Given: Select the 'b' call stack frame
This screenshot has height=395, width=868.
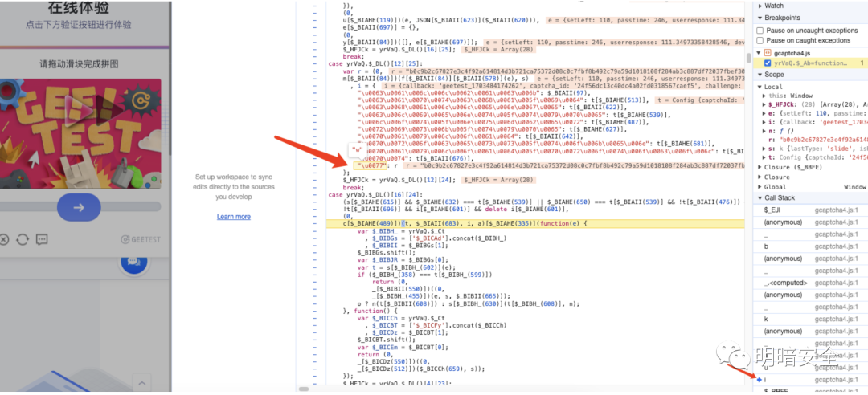Looking at the screenshot, I should point(810,246).
